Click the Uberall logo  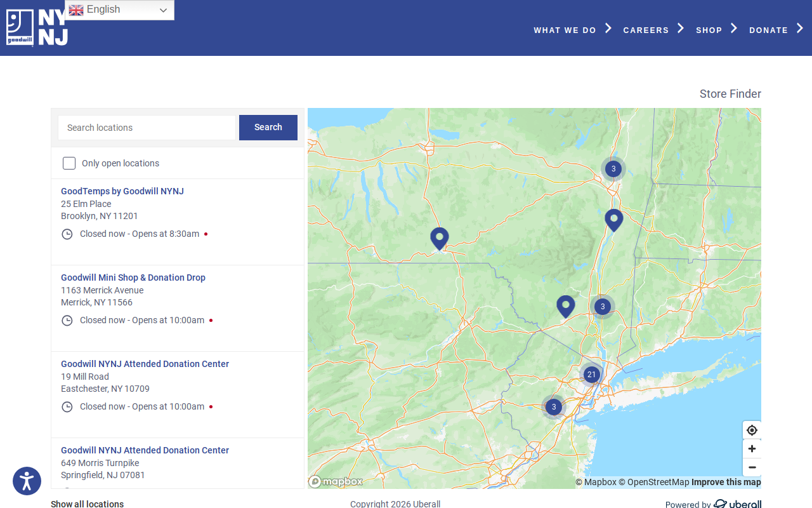coord(737,504)
